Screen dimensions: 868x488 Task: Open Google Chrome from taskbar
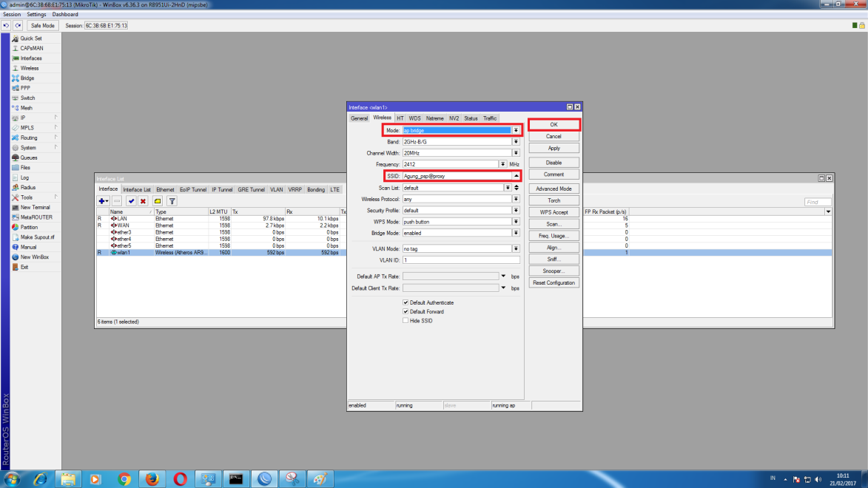pos(124,479)
